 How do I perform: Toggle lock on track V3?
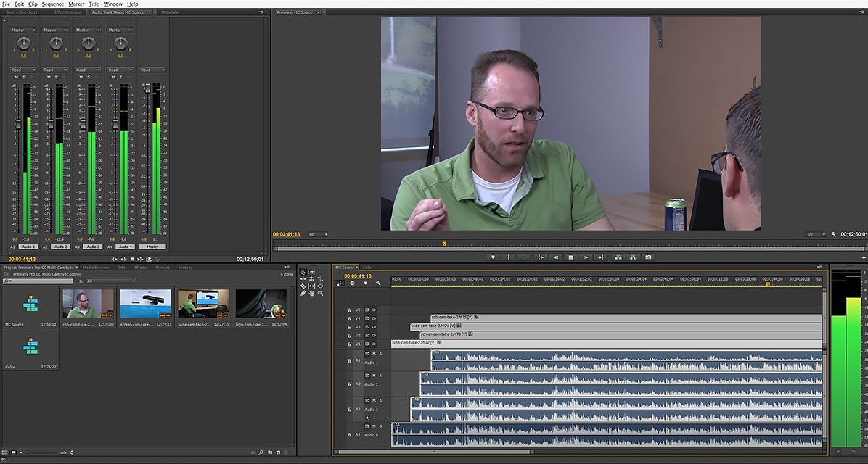tap(349, 327)
